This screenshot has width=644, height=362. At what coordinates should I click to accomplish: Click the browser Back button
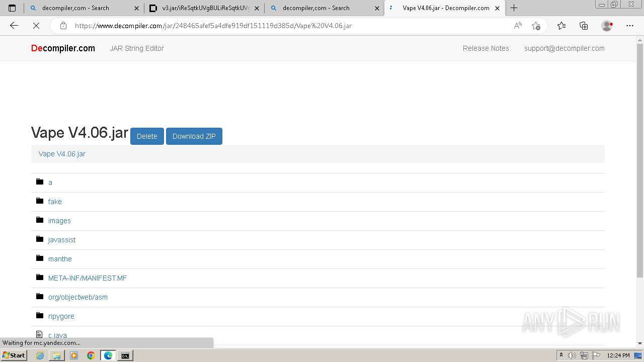point(14,26)
